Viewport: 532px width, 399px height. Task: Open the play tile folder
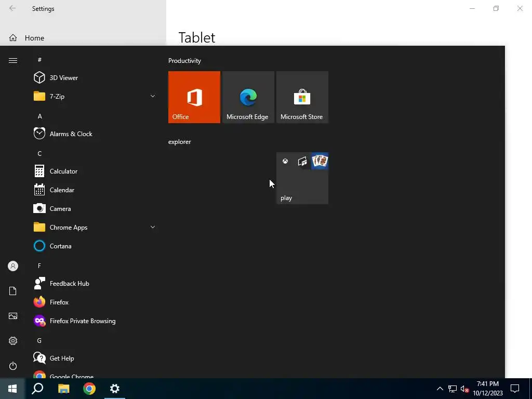tap(302, 178)
